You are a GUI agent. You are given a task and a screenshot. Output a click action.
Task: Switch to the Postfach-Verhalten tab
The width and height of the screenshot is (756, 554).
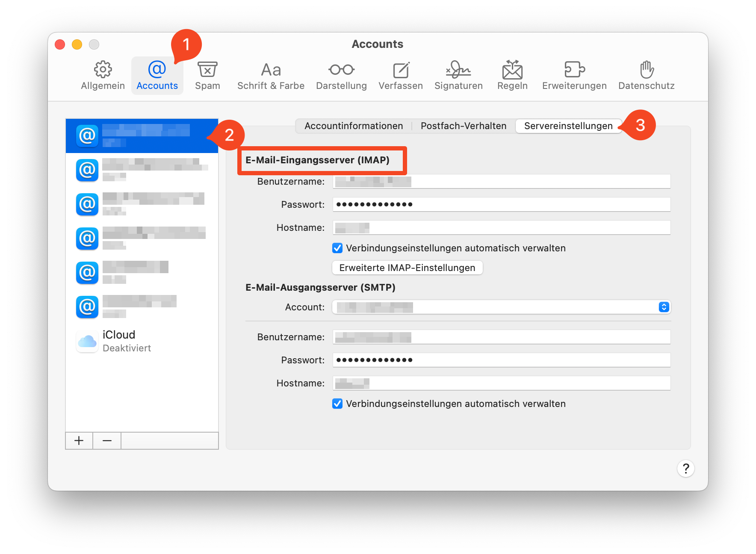pos(464,126)
